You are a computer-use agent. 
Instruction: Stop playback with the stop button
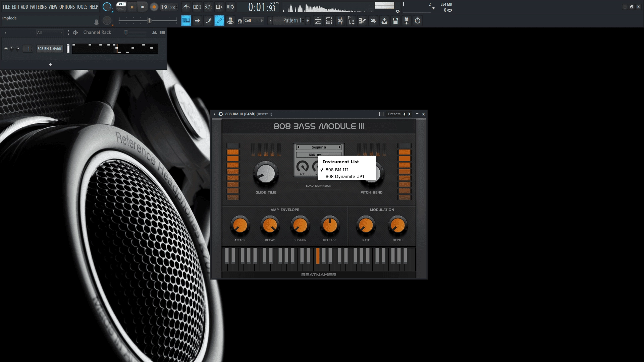[x=143, y=7]
